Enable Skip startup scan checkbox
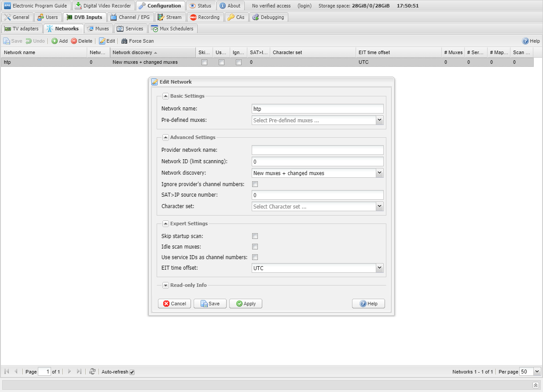 (255, 236)
